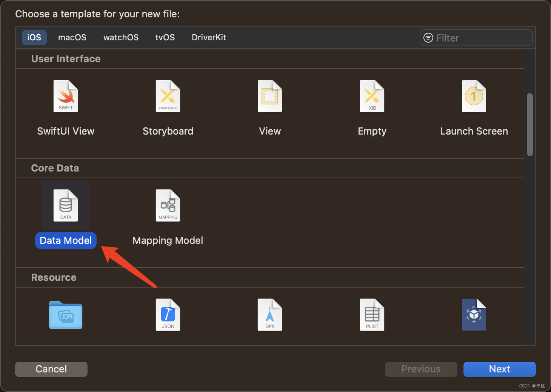
Task: Select the Storyboard template icon
Action: 168,96
